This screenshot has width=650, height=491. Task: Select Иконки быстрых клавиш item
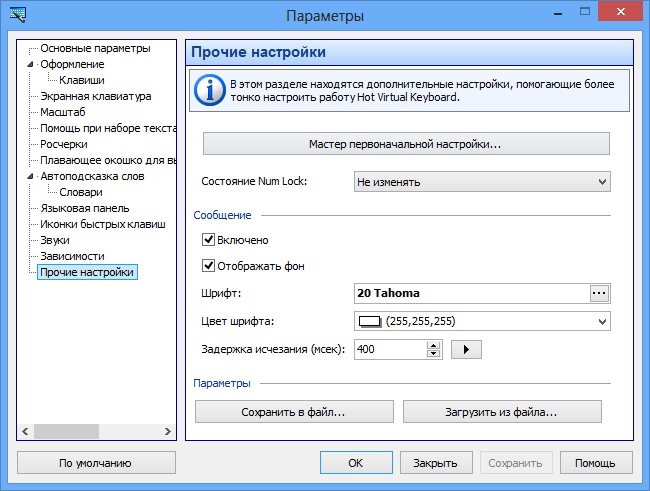(x=103, y=224)
